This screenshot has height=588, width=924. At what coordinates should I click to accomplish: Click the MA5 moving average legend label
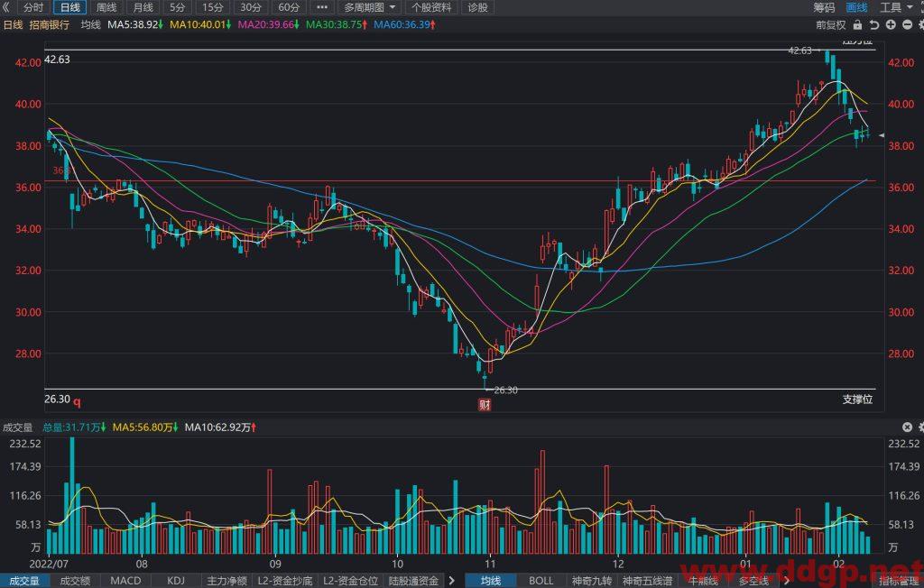136,24
